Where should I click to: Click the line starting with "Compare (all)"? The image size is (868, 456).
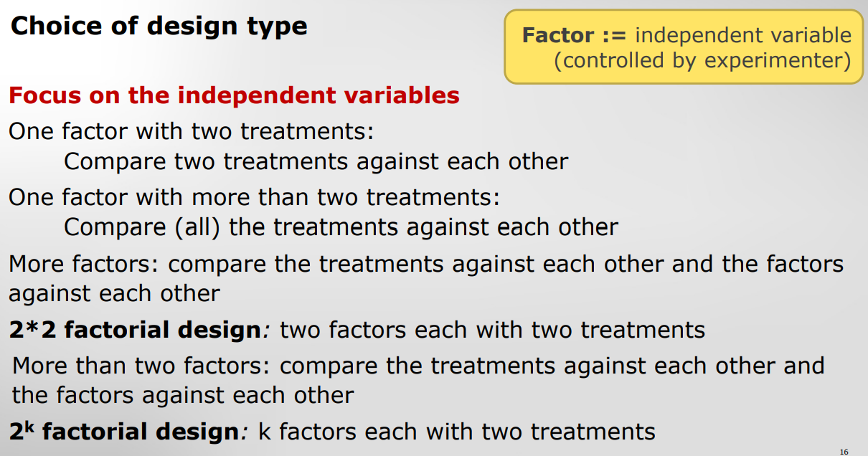(x=341, y=227)
